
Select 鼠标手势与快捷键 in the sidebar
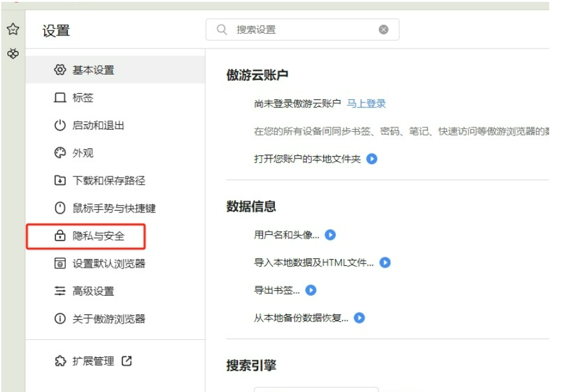coord(115,208)
